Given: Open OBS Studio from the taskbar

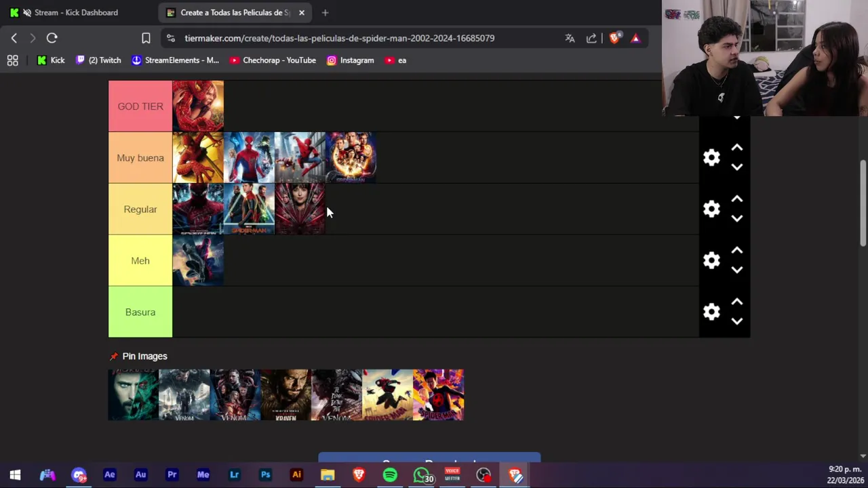Looking at the screenshot, I should point(484,475).
